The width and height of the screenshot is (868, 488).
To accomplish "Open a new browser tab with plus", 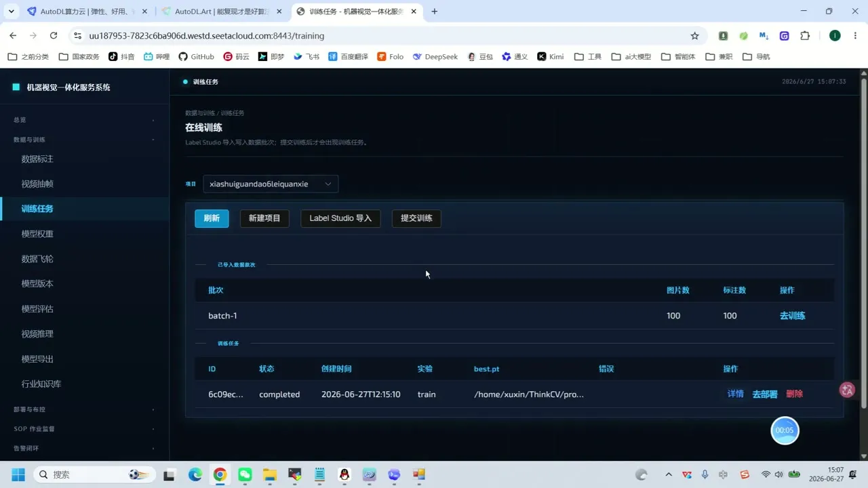I will [x=434, y=12].
